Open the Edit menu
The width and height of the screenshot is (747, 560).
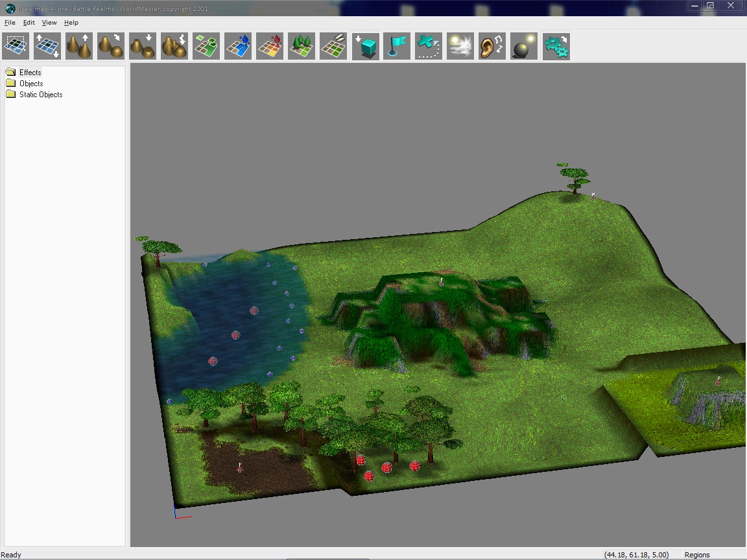pos(29,23)
